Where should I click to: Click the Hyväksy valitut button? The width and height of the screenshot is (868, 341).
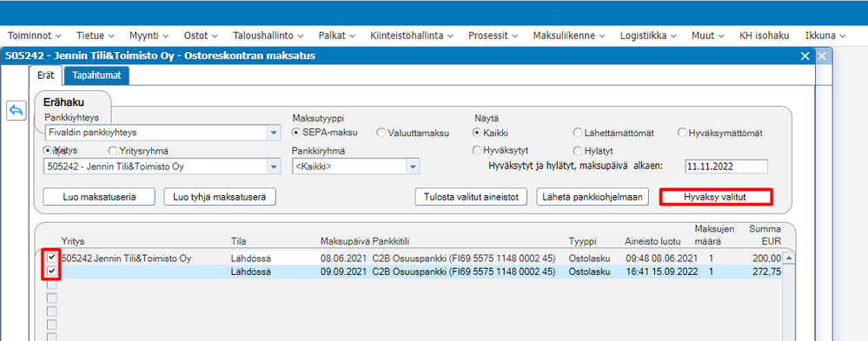point(715,197)
